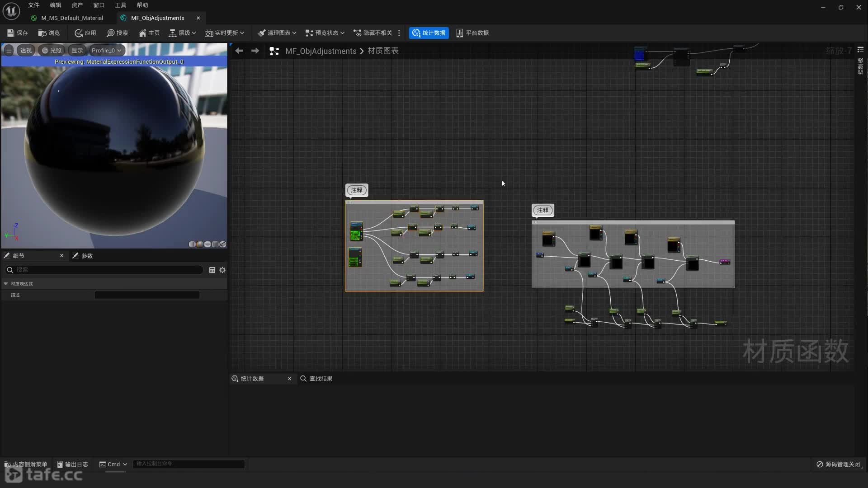Switch to M_MS_Default_Material tab
Screen dimensions: 868x488
click(x=72, y=18)
